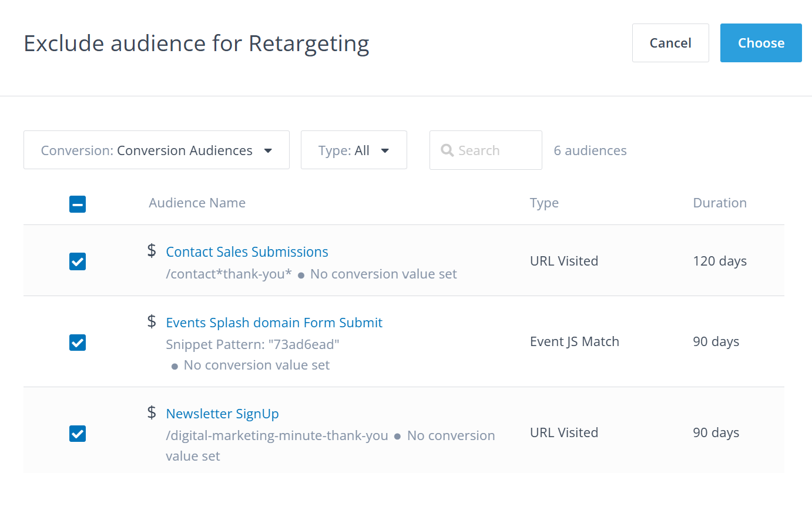Click 90 days duration for Newsletter SignUp
Image resolution: width=812 pixels, height=510 pixels.
click(x=716, y=432)
